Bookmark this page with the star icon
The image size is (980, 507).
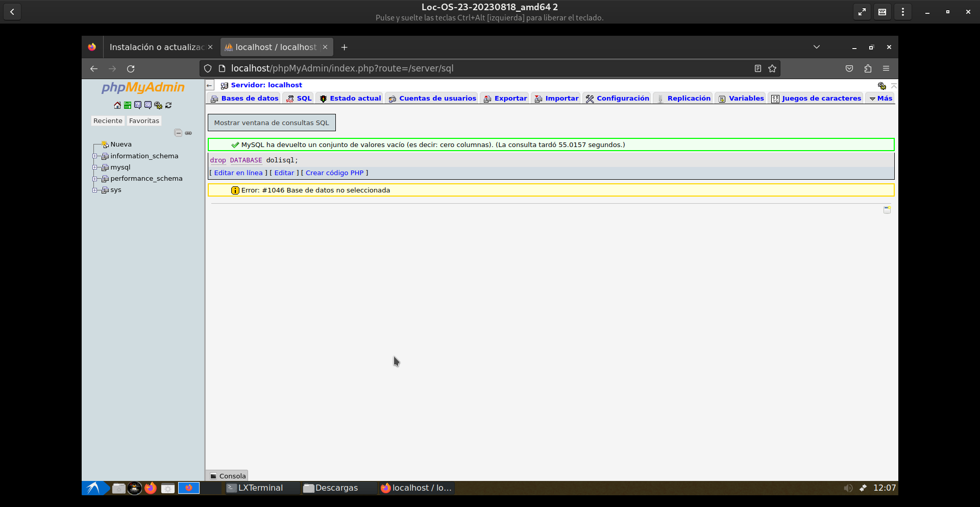tap(772, 68)
